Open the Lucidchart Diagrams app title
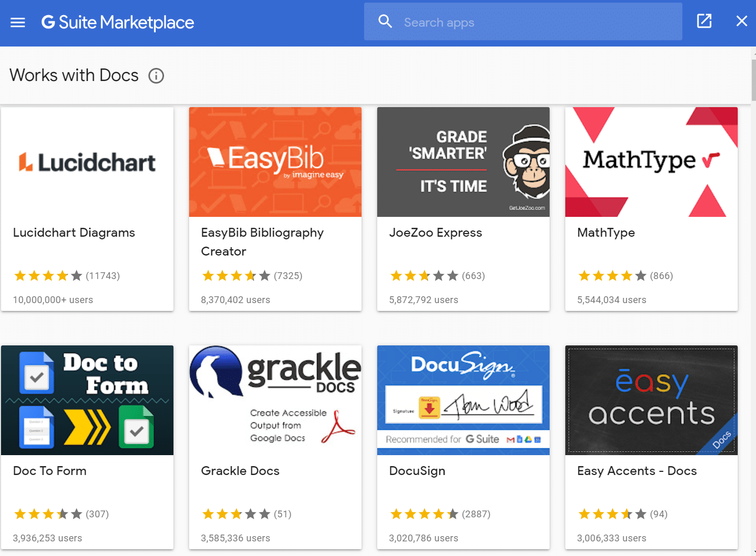The height and width of the screenshot is (556, 756). [x=74, y=233]
